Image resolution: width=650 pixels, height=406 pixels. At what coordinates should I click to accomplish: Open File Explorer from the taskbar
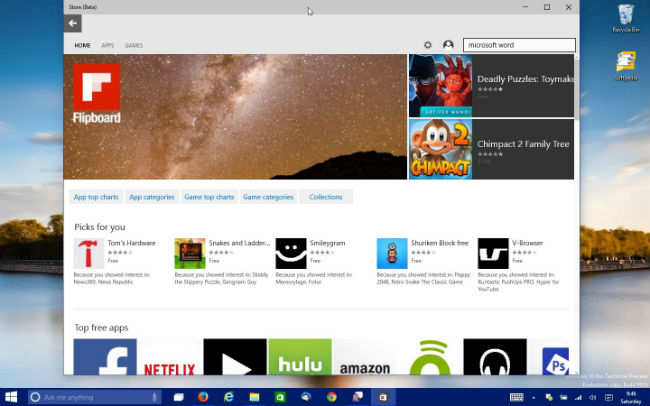pyautogui.click(x=254, y=397)
